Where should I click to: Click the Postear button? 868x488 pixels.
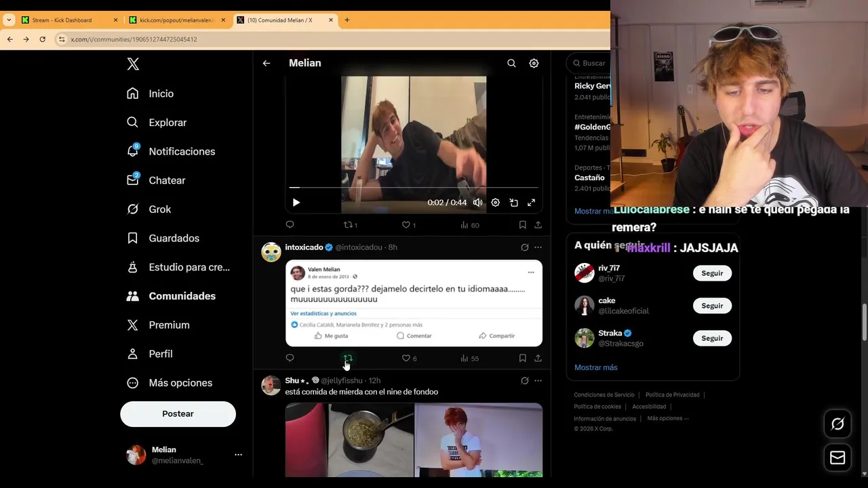[178, 413]
